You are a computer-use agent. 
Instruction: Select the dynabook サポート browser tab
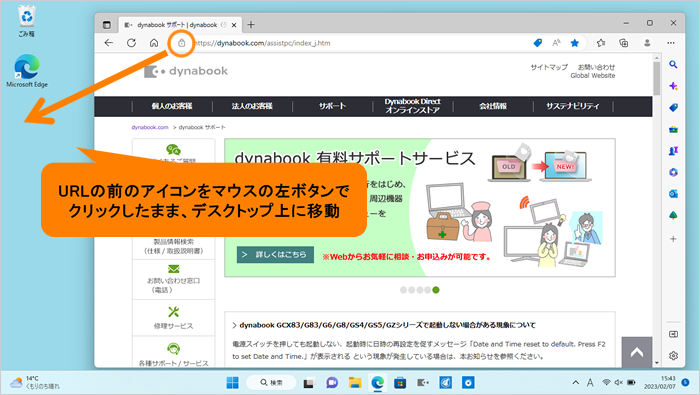180,25
